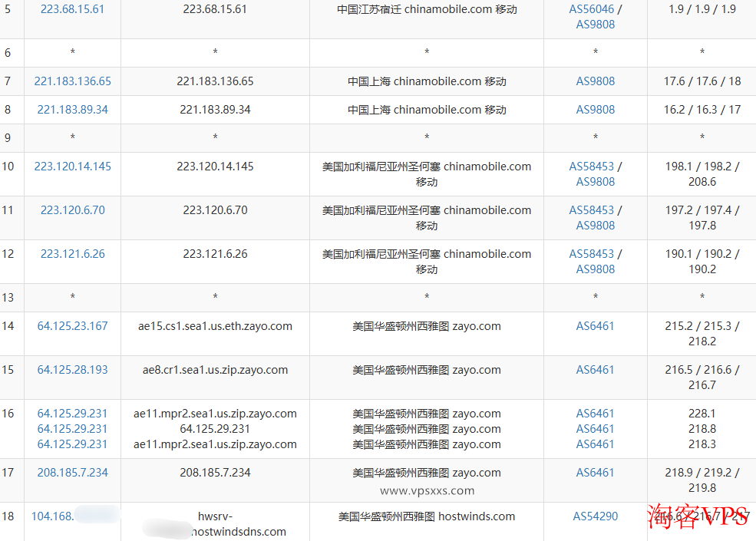
Task: Select the AS9808 link in hop 11
Action: point(596,226)
